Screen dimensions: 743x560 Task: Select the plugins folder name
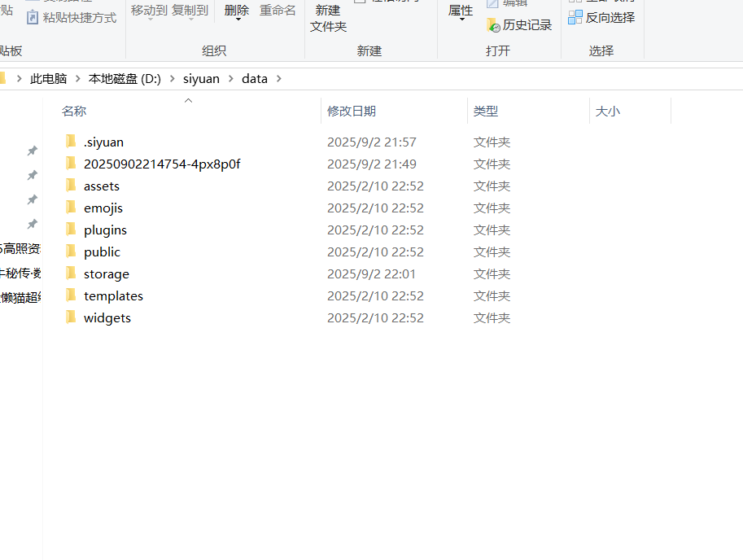tap(105, 230)
